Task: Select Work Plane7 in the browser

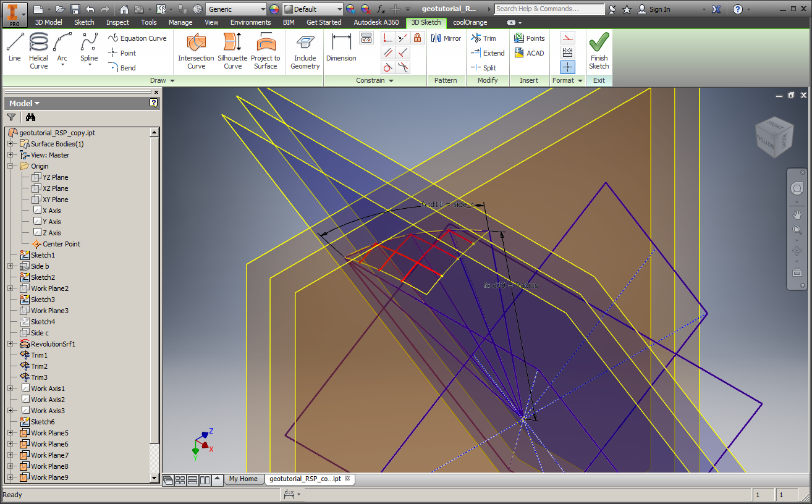Action: click(43, 455)
